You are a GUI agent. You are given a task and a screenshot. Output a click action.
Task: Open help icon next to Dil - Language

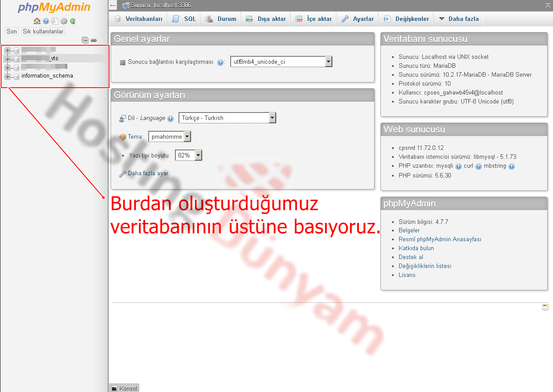[x=170, y=119]
